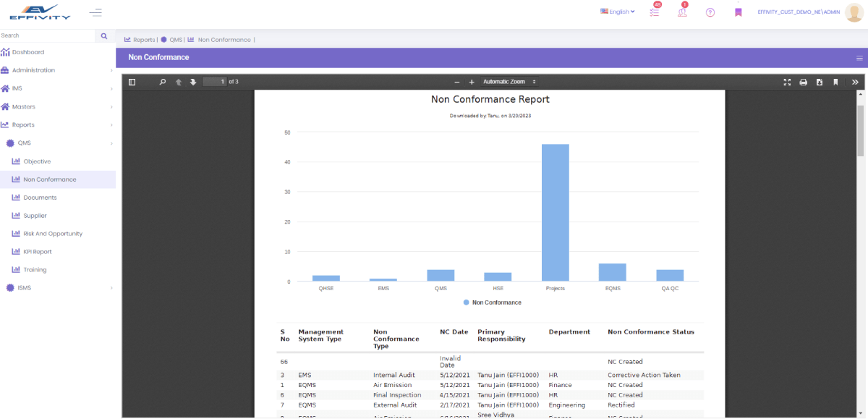Click the sidebar search input field
868x419 pixels.
tap(47, 35)
